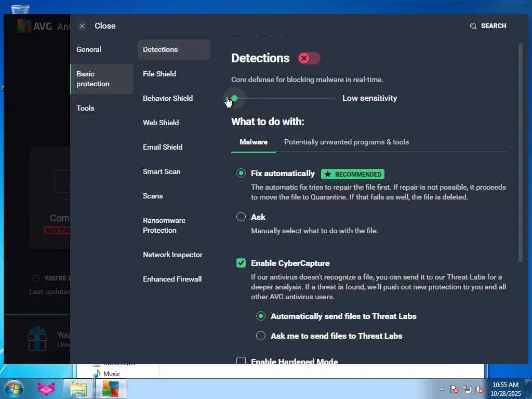This screenshot has width=532, height=399.
Task: Click the sensitivity slider track right end
Action: click(334, 98)
